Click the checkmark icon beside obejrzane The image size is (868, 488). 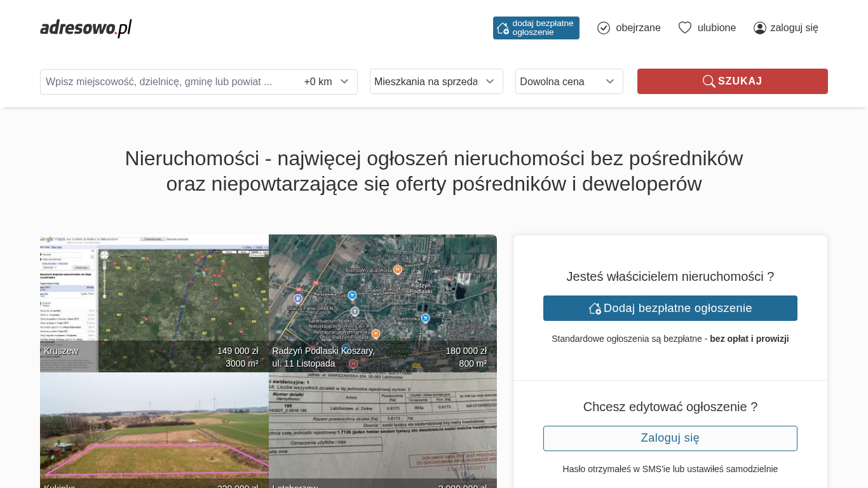coord(604,28)
